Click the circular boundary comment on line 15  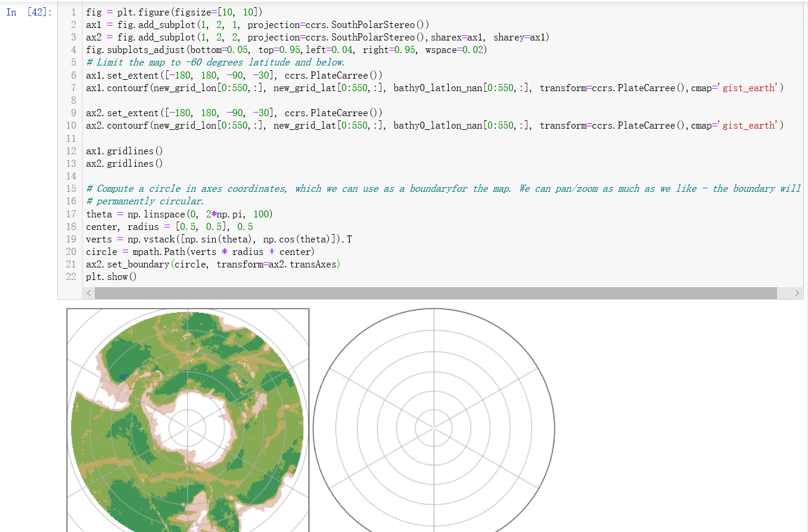417,188
